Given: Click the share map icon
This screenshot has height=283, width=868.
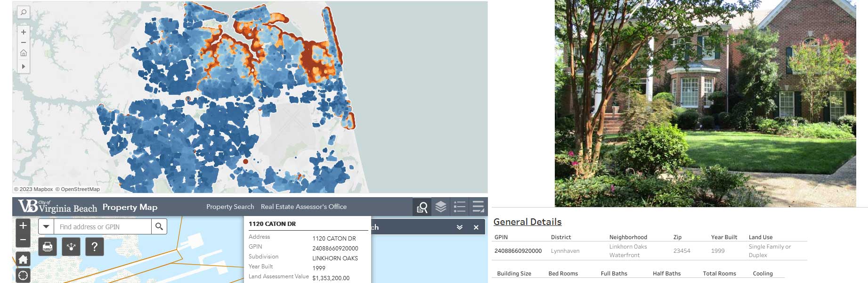Looking at the screenshot, I should click(x=71, y=247).
